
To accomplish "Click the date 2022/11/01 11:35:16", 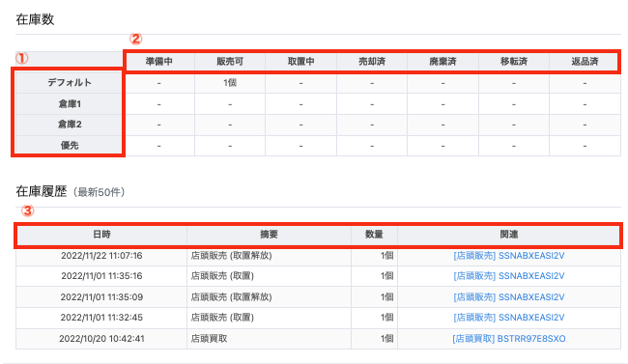I will tap(101, 276).
